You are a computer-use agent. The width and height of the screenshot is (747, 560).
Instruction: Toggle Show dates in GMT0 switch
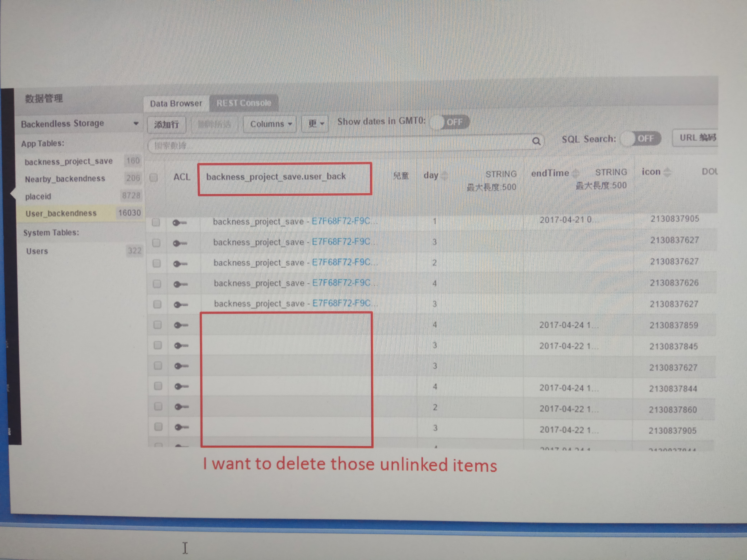click(x=450, y=122)
